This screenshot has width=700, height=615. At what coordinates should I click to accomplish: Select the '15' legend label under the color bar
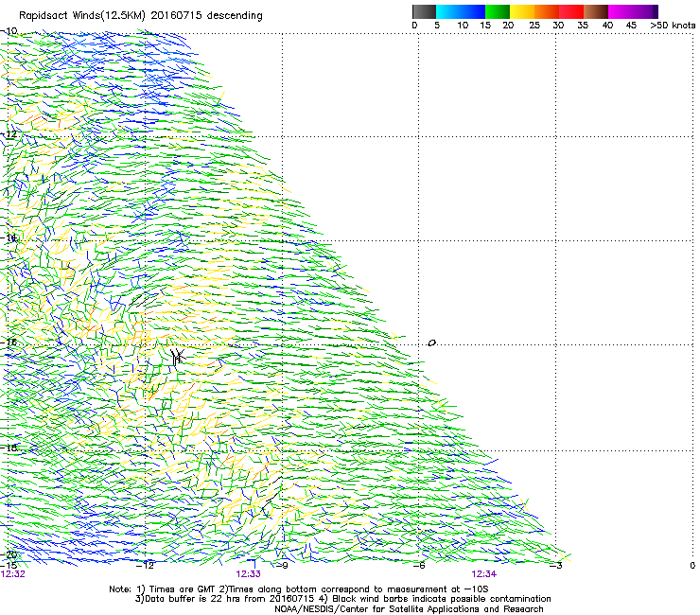pos(485,26)
